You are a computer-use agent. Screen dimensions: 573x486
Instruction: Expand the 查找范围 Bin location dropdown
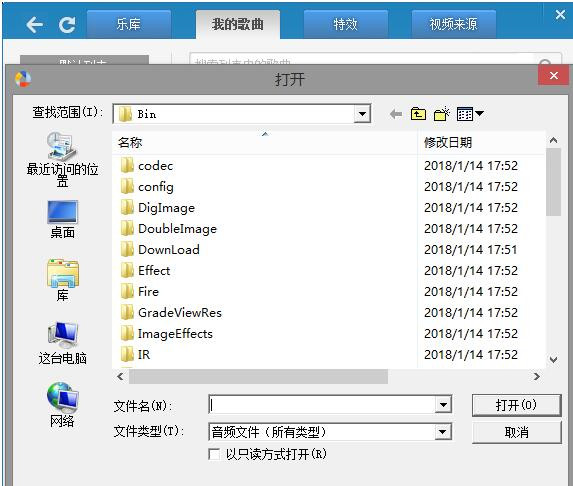point(362,114)
